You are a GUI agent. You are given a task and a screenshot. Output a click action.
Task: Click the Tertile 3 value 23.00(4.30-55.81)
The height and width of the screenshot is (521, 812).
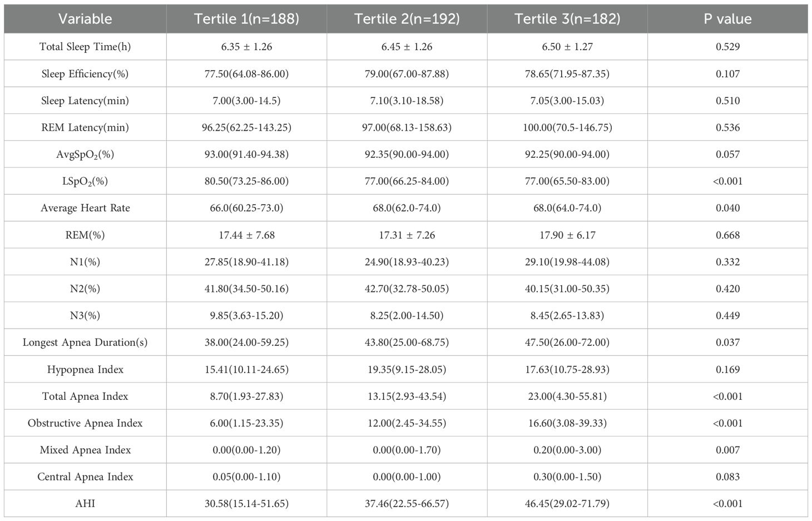pos(567,396)
